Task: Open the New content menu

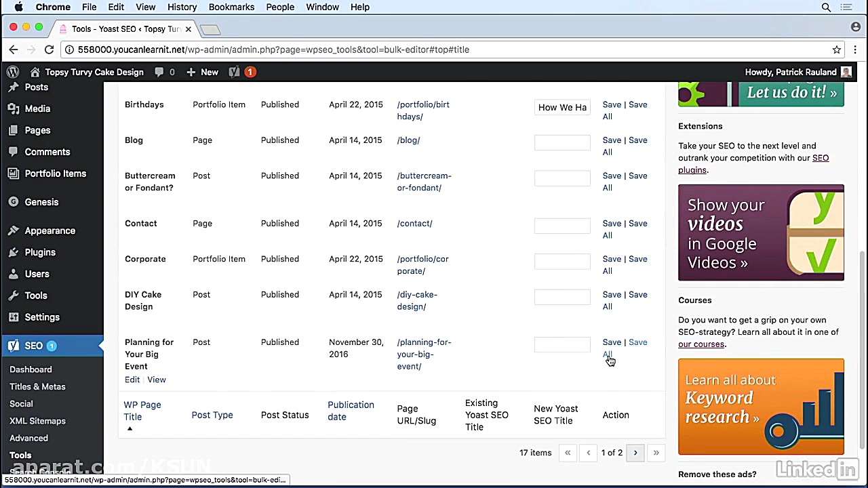Action: coord(203,72)
